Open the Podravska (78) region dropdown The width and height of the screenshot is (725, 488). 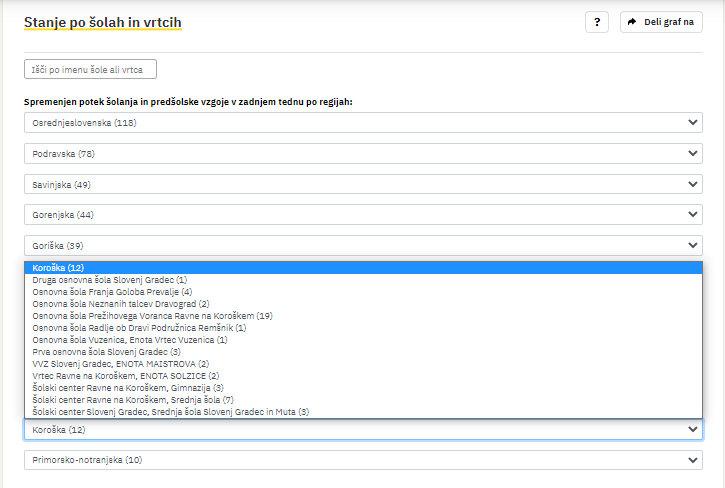[363, 154]
